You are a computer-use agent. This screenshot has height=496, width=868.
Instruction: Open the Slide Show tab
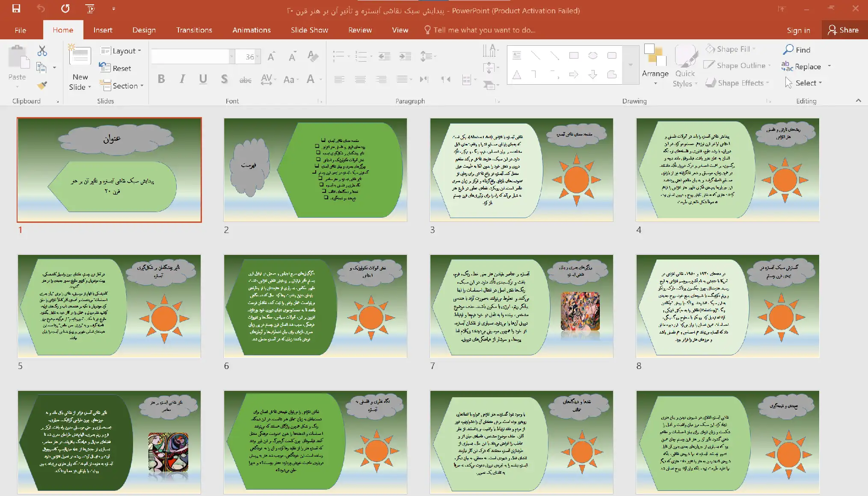pyautogui.click(x=309, y=30)
